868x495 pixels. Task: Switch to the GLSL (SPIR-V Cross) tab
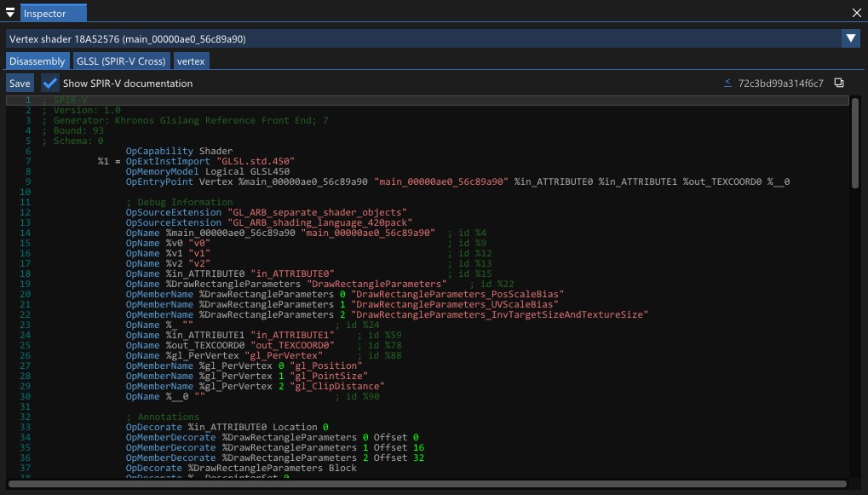tap(121, 60)
